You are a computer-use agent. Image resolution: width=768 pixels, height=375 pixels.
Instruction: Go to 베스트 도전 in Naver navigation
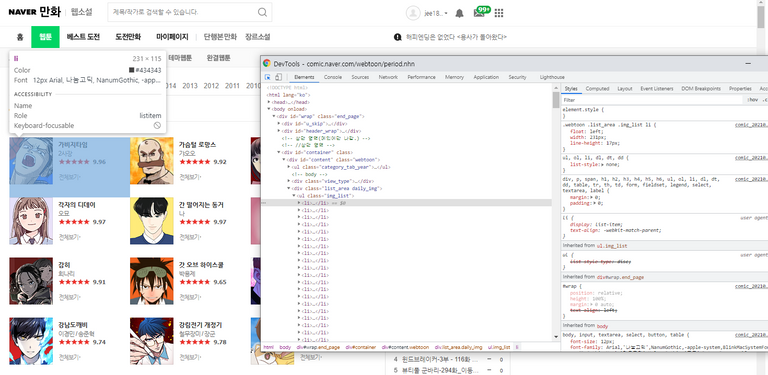83,37
